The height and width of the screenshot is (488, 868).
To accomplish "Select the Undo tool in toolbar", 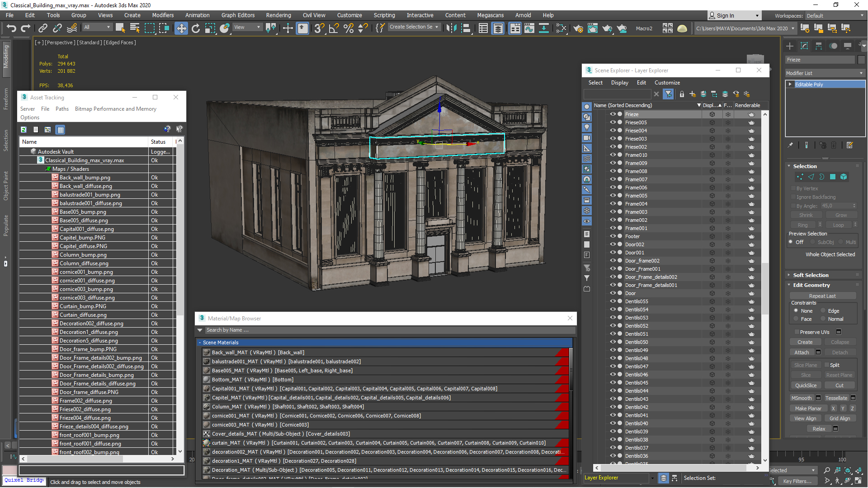I will [x=11, y=28].
